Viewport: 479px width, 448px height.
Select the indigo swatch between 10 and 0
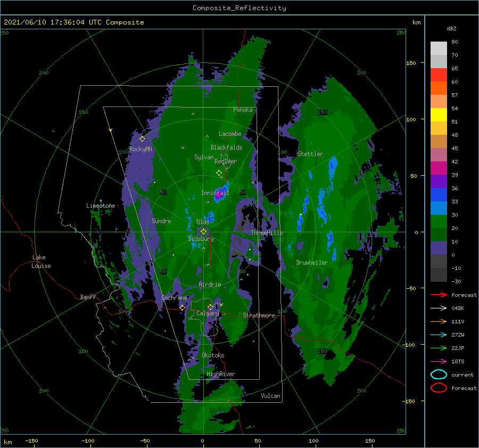click(x=439, y=248)
